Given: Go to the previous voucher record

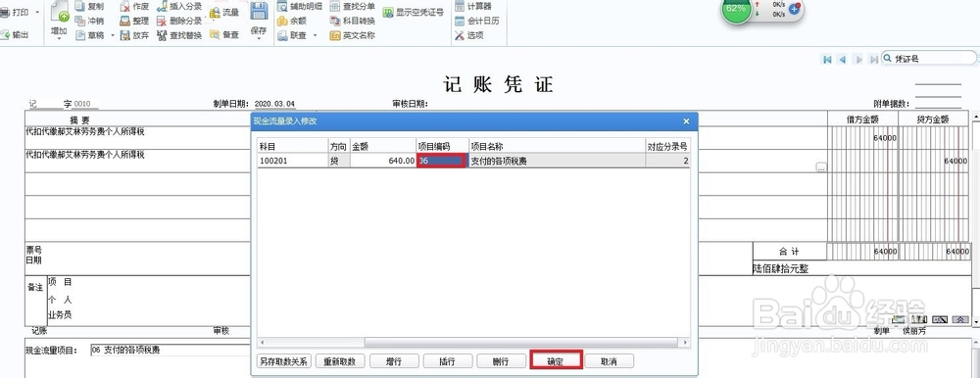Looking at the screenshot, I should click(x=843, y=60).
